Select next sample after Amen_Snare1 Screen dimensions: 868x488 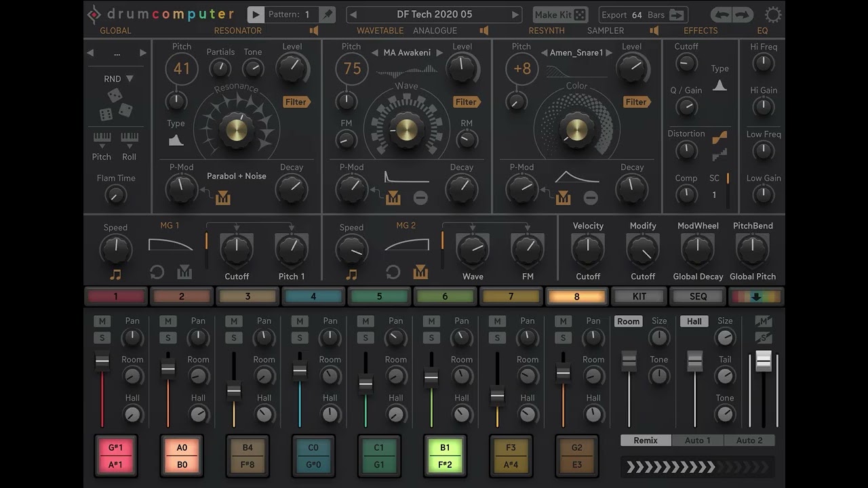[609, 53]
